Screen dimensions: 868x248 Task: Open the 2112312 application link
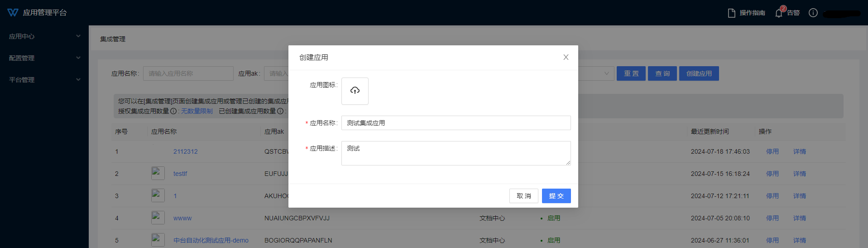coord(185,151)
